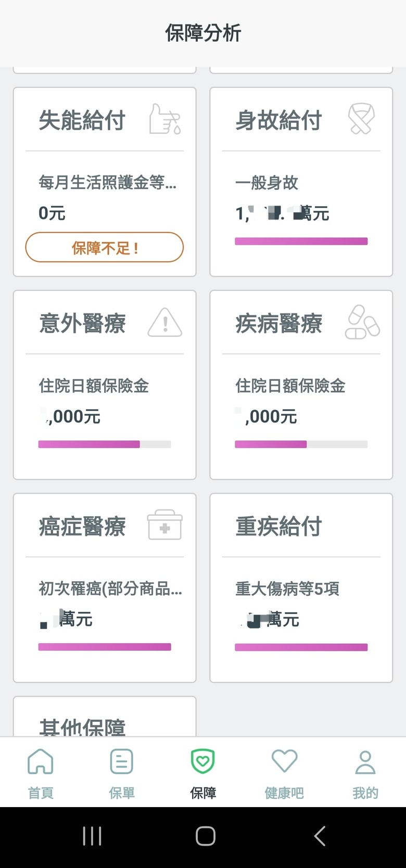The width and height of the screenshot is (406, 868).
Task: Open the 重疾給付 card title
Action: coord(279,527)
